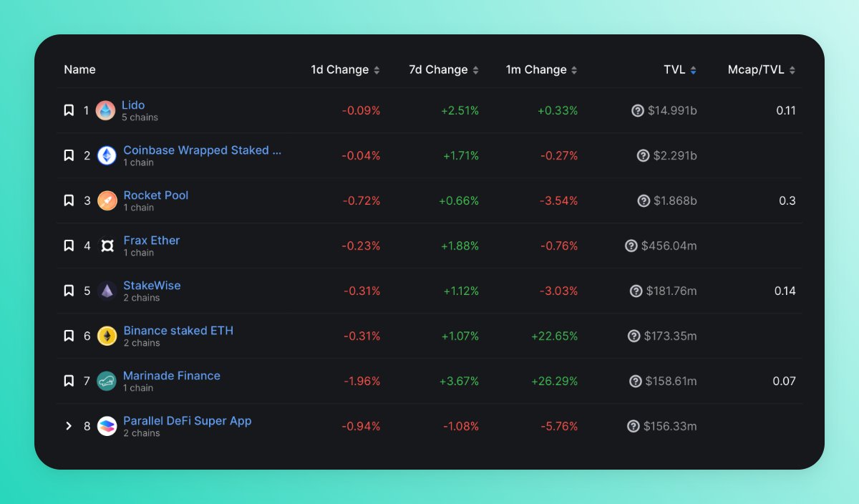Click the $456.04m TVL value

[x=669, y=246]
